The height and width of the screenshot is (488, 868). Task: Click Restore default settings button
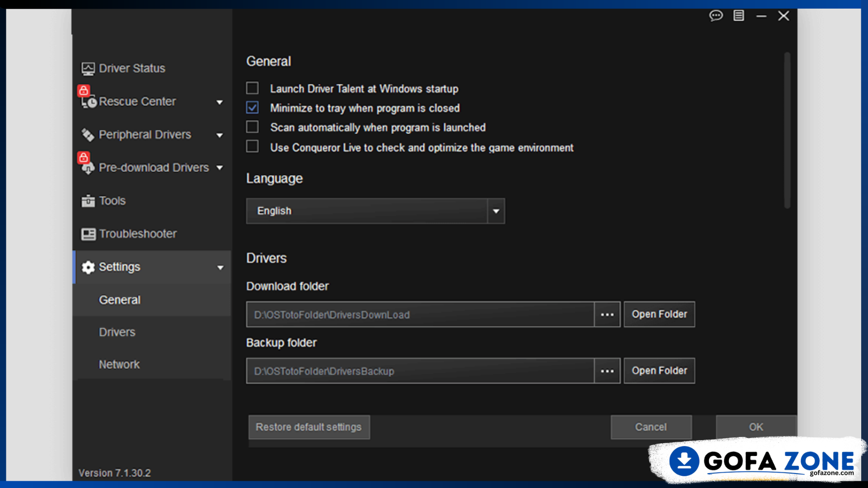pyautogui.click(x=309, y=427)
